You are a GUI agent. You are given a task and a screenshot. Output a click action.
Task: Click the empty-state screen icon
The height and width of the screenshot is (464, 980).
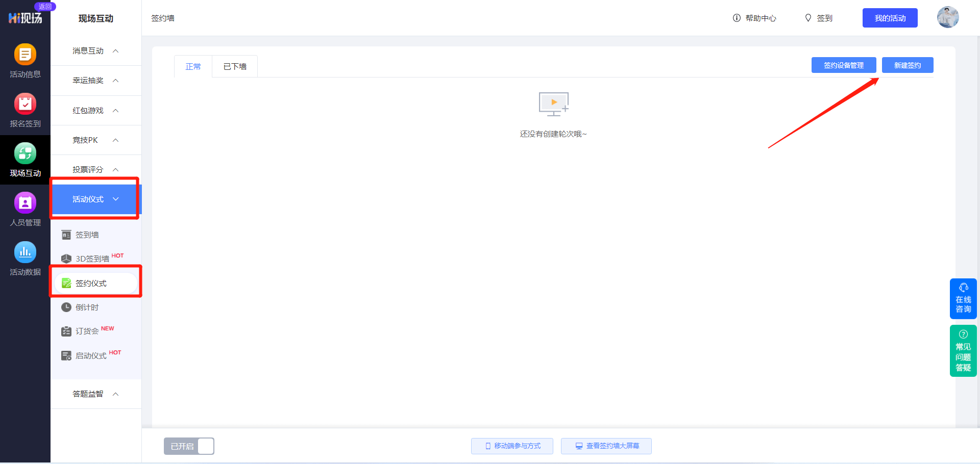pyautogui.click(x=553, y=104)
